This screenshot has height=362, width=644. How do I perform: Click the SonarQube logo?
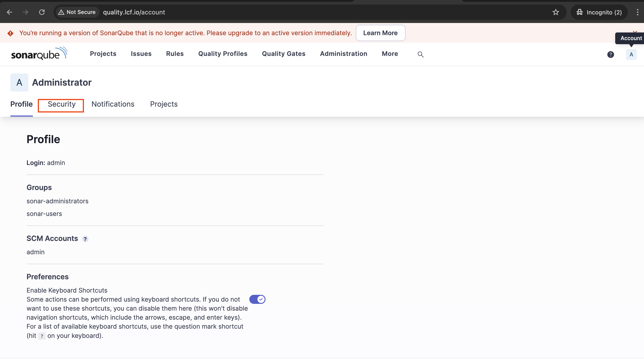(39, 54)
